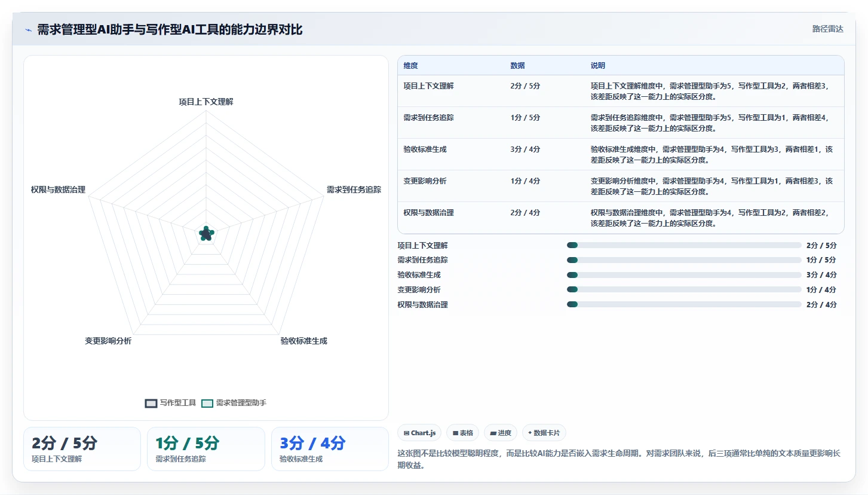Click table value 1分 / 4分 for 变更影响分析
868x495 pixels.
[526, 181]
